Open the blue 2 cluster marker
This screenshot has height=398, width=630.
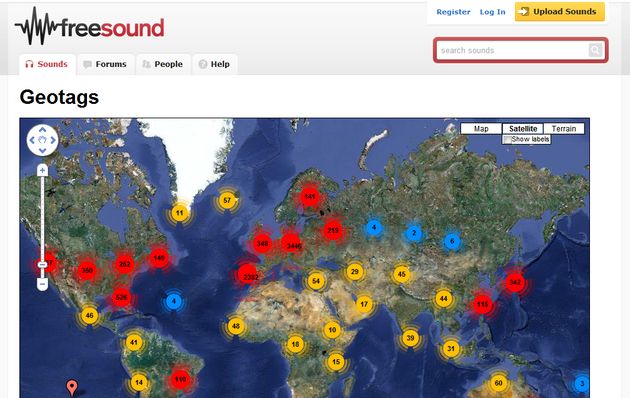coord(414,233)
